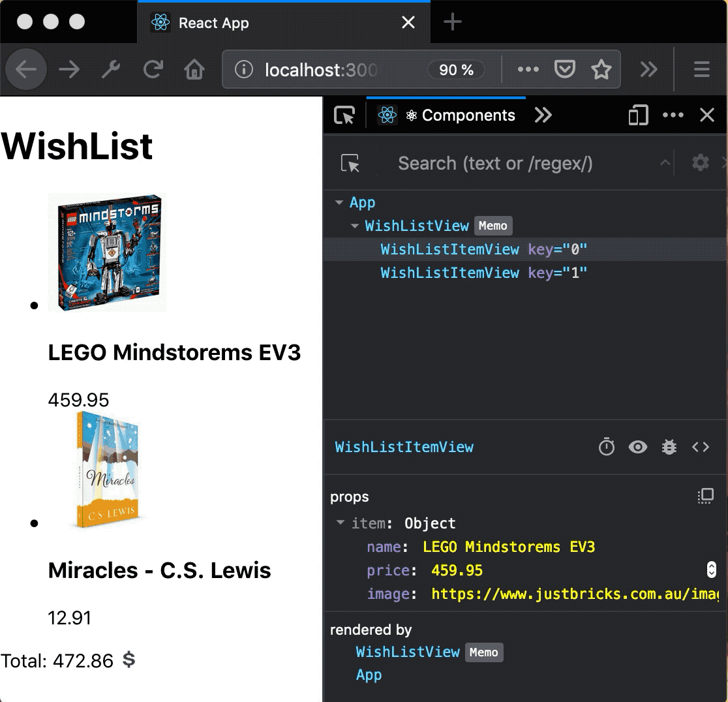Open a new tab with plus button

pos(452,22)
